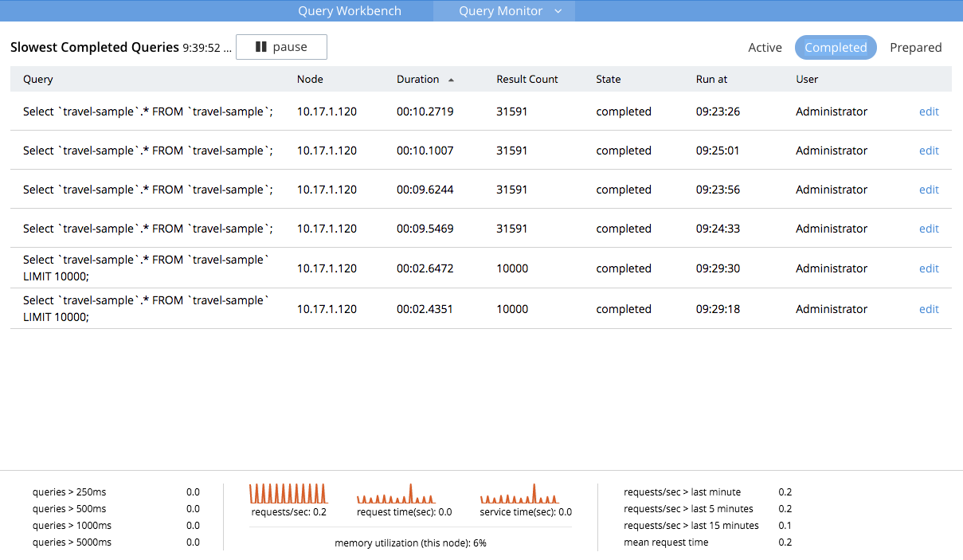This screenshot has width=963, height=560.
Task: Sort the queries by User column
Action: (x=806, y=79)
